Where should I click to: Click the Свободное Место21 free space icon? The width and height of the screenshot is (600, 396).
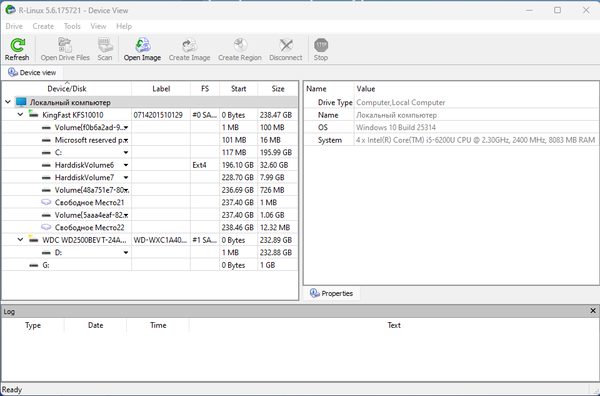(x=46, y=202)
